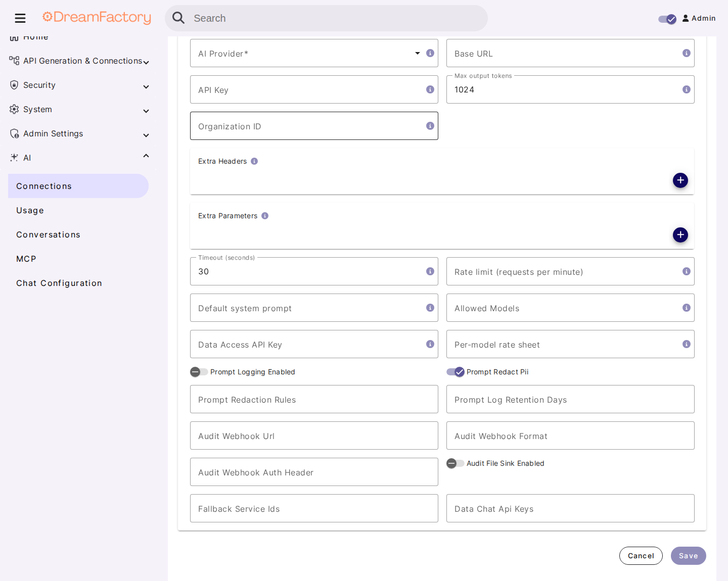The width and height of the screenshot is (728, 581).
Task: Show info for Per-model rate sheet
Action: point(687,344)
